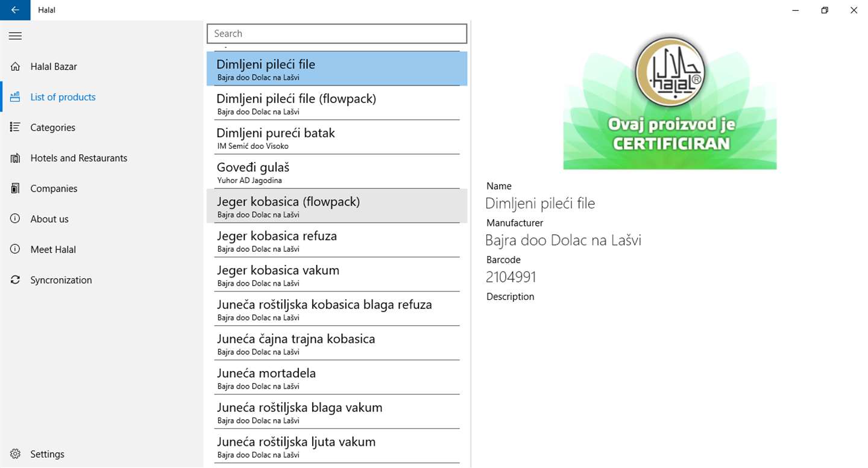
Task: Toggle the hamburger navigation menu
Action: coord(15,36)
